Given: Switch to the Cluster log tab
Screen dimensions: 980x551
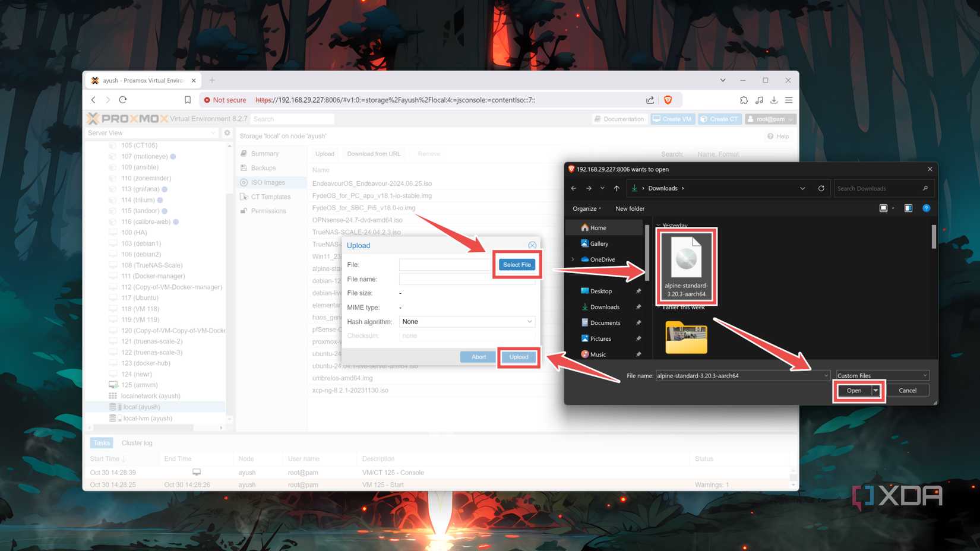Looking at the screenshot, I should coord(137,442).
